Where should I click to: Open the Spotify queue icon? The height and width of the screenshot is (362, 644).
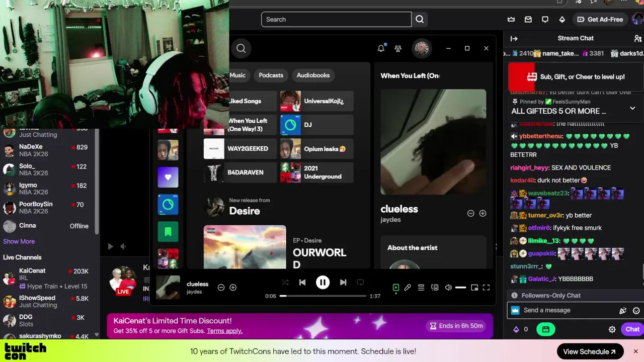click(x=421, y=288)
